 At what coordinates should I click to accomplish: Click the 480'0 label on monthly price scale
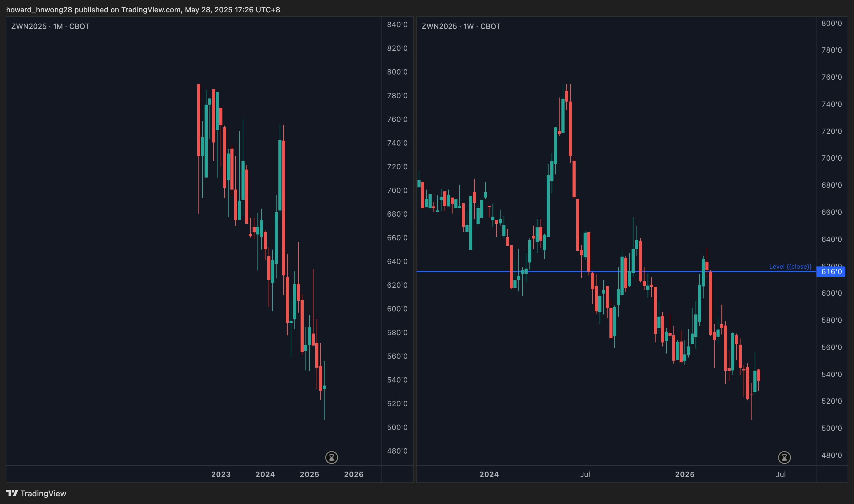click(397, 451)
